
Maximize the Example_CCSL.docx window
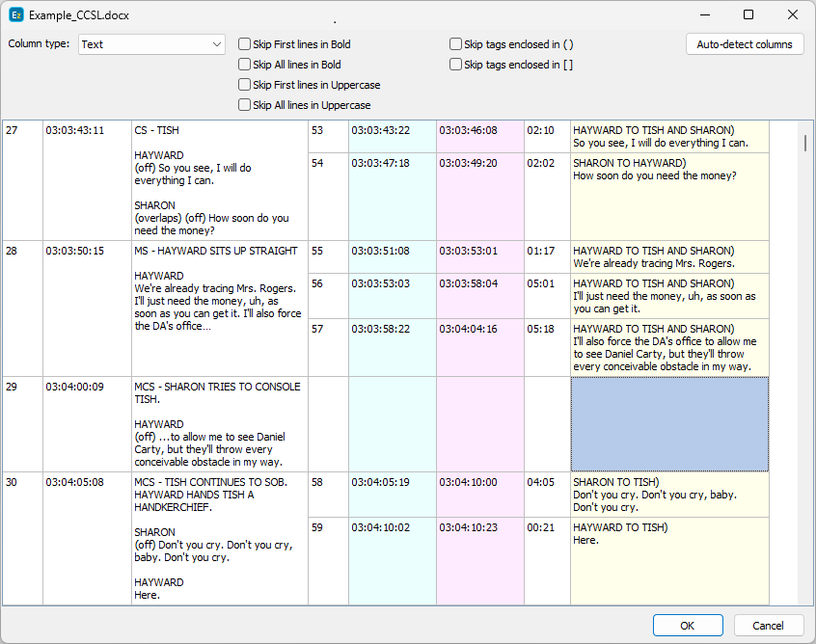(748, 15)
